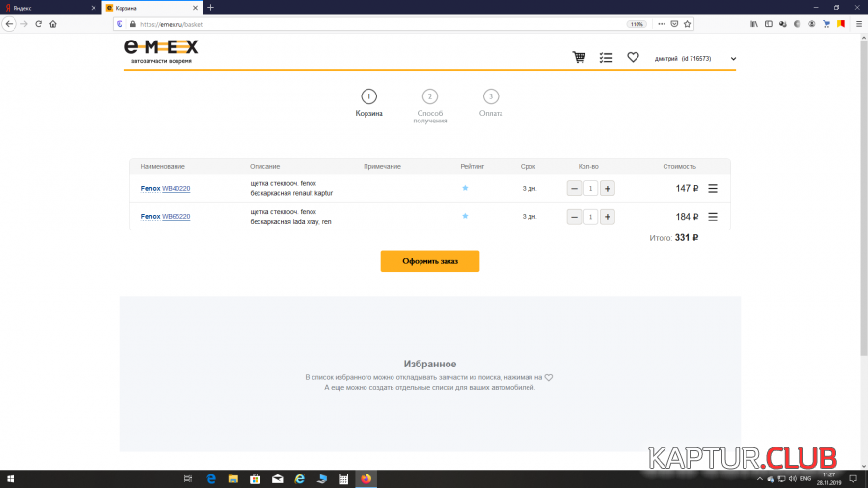Open the Firefox page actions three-dot menu

[x=660, y=23]
